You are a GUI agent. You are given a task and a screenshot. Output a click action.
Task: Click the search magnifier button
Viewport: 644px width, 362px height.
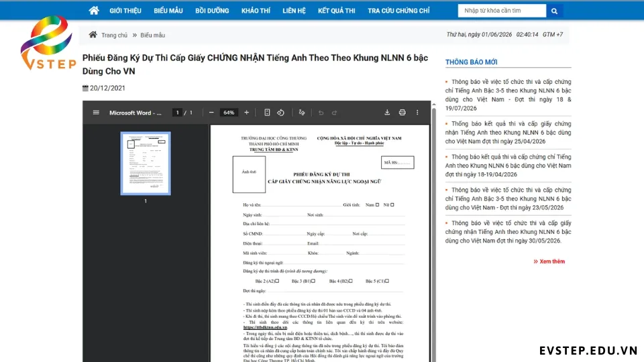point(554,11)
